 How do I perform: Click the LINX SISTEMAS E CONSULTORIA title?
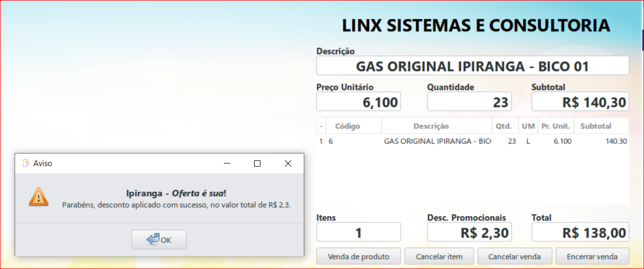(x=476, y=25)
